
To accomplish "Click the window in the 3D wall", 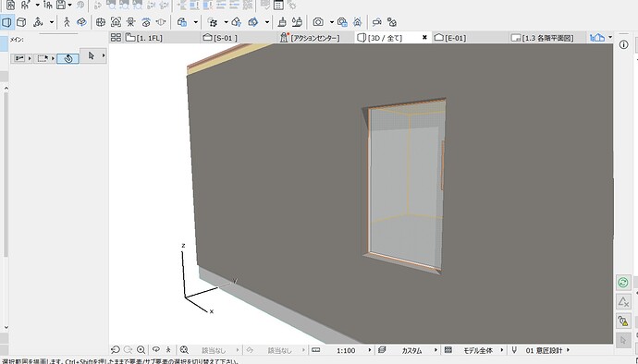I will [404, 186].
